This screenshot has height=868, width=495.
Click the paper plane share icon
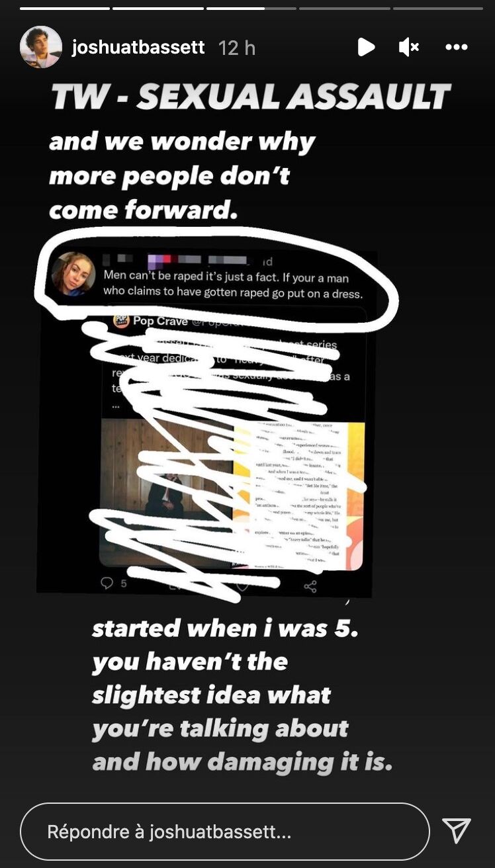[457, 830]
